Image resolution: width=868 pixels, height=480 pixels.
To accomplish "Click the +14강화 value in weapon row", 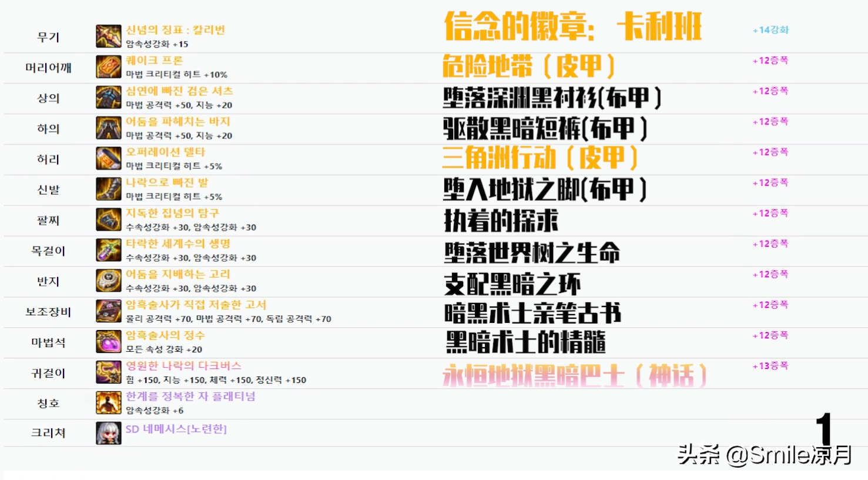I will [x=770, y=30].
